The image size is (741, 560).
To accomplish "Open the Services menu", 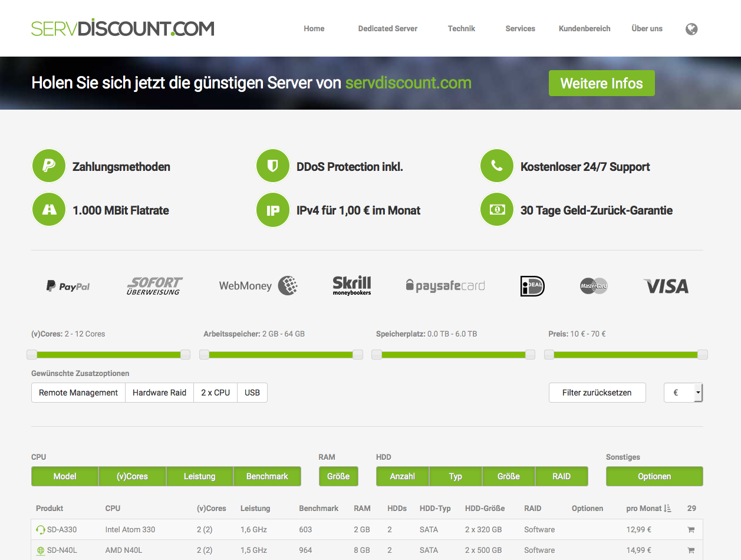I will (521, 28).
